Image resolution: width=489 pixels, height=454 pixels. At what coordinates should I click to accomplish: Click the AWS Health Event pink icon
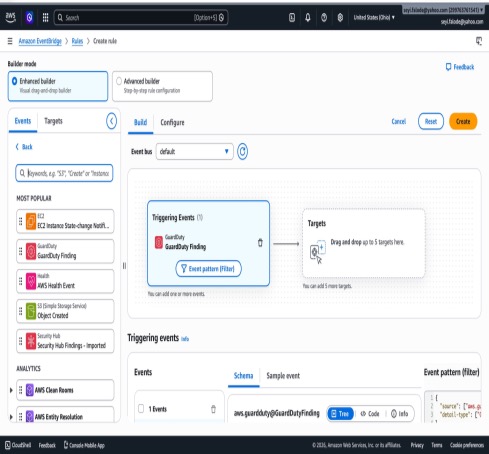(31, 281)
